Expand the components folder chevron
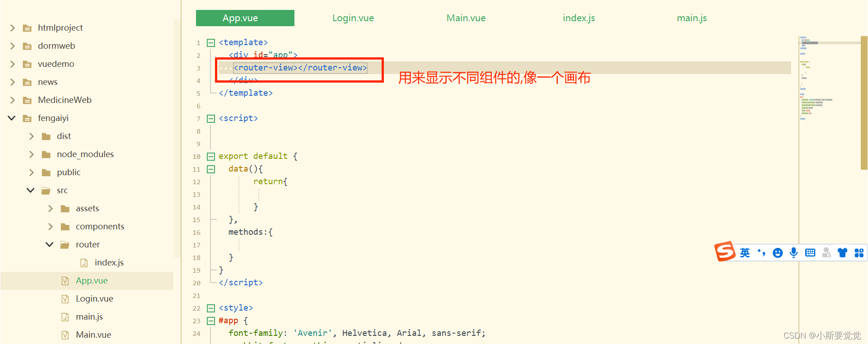This screenshot has width=868, height=344. tap(51, 227)
